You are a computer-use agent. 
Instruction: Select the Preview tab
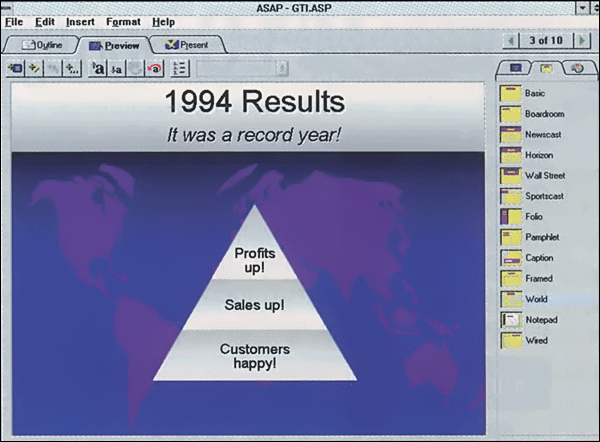(114, 46)
